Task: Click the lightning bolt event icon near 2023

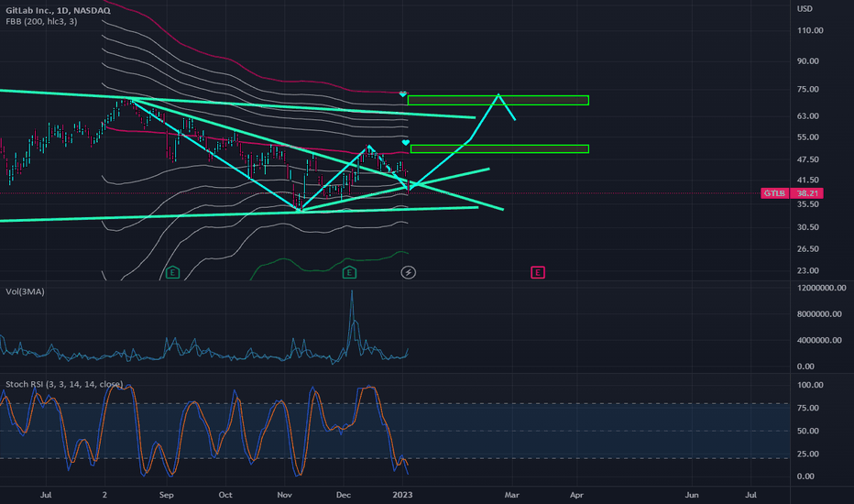Action: click(409, 272)
